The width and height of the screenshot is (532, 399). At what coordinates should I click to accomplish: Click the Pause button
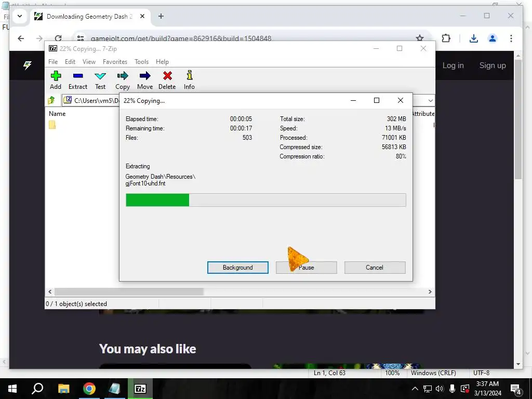pyautogui.click(x=307, y=268)
